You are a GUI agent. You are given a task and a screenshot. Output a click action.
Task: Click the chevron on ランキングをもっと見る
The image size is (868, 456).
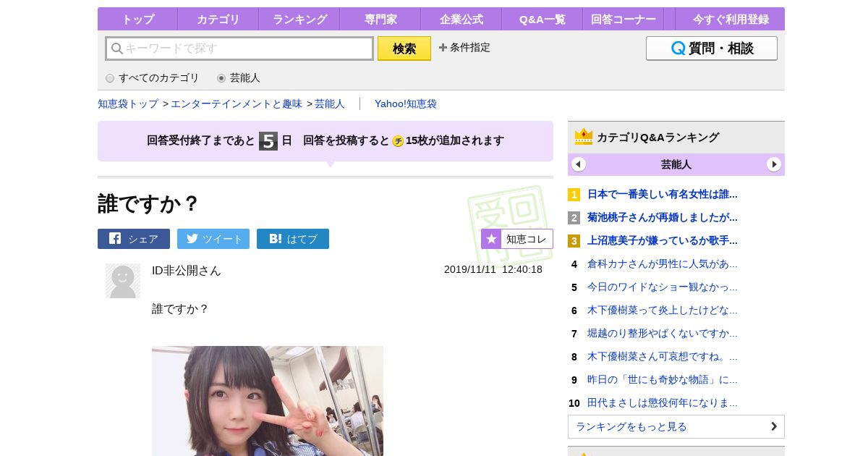click(x=774, y=426)
